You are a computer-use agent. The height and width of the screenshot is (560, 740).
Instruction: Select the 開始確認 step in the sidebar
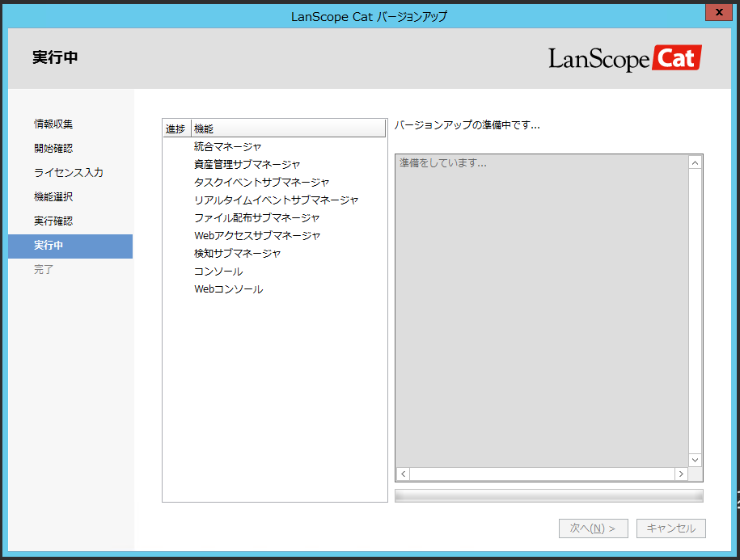[52, 147]
